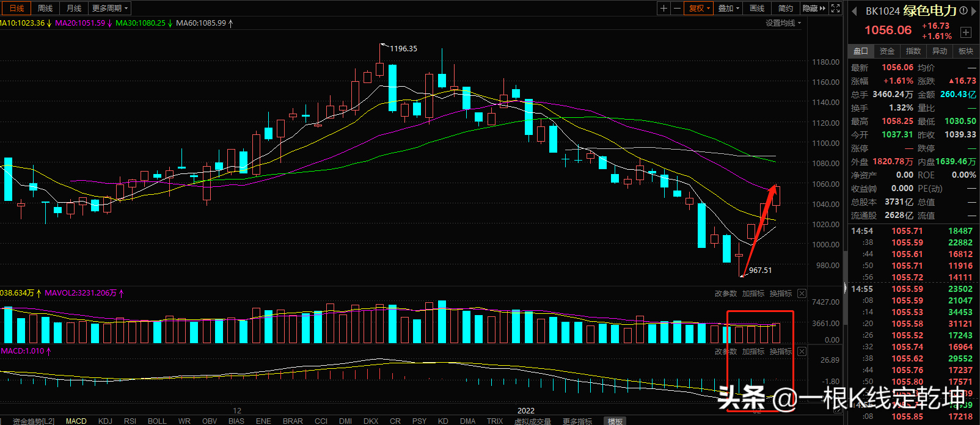This screenshot has height=425, width=980.
Task: Zoom in the K-line chart with plus icon
Action: pos(664,8)
